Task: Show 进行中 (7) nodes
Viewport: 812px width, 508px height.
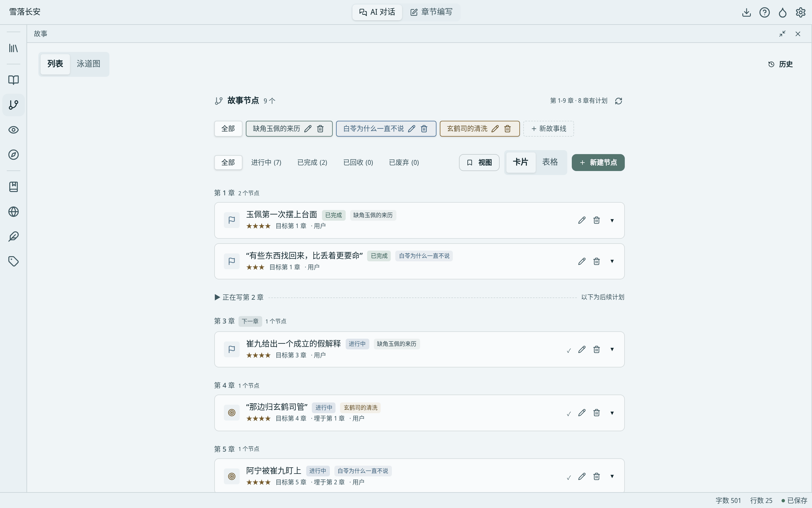Action: coord(266,163)
